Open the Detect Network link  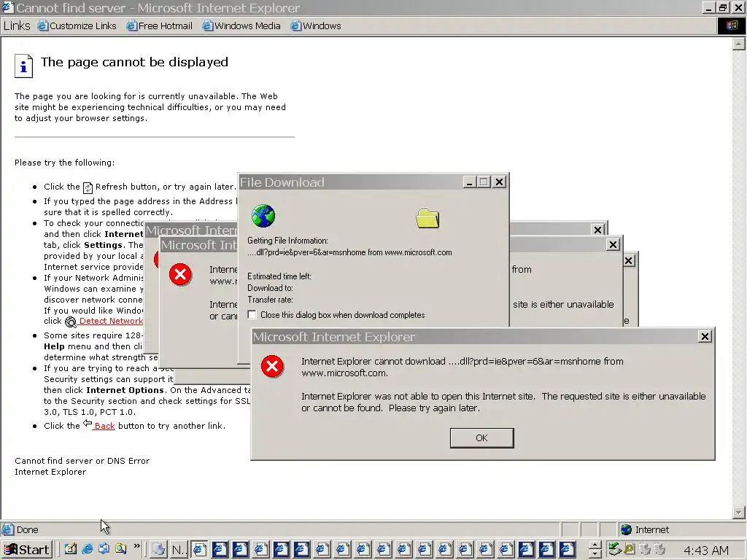tap(111, 321)
